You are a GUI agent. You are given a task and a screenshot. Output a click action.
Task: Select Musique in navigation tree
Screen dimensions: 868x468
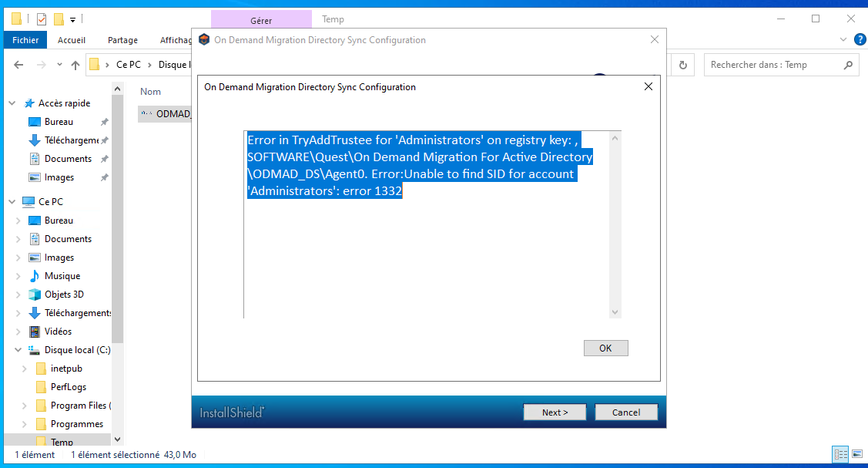[x=62, y=276]
